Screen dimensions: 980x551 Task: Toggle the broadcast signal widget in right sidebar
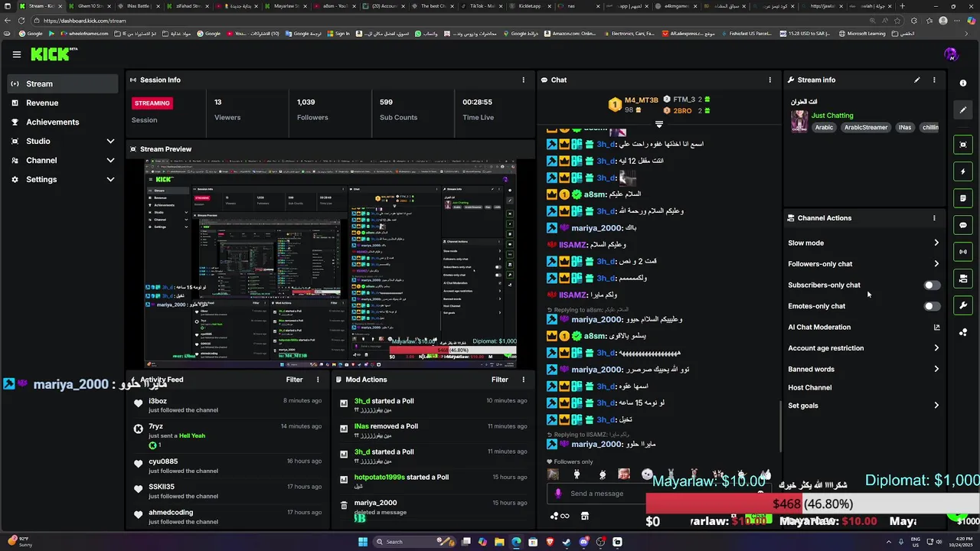pyautogui.click(x=963, y=252)
